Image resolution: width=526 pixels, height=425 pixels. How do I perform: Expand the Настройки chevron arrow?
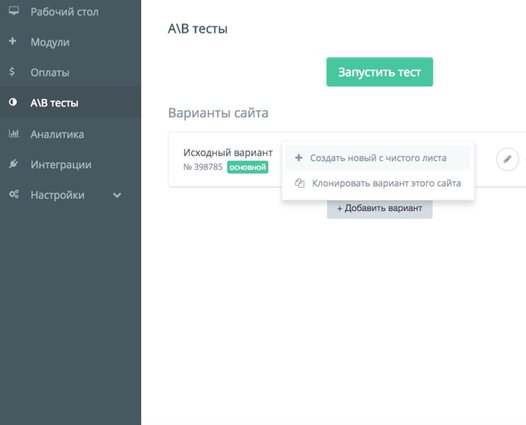pos(117,195)
